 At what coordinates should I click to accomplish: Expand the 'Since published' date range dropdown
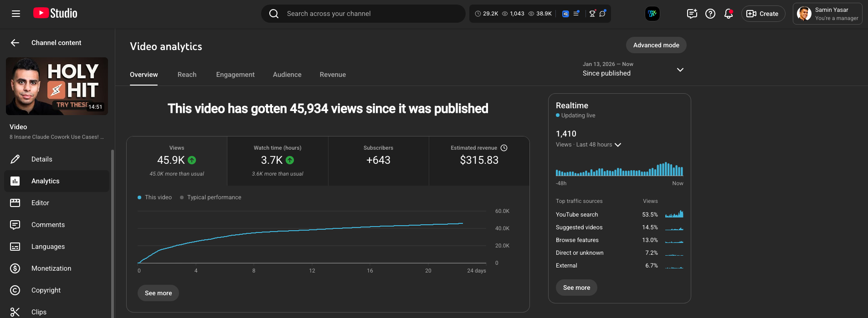(x=633, y=69)
